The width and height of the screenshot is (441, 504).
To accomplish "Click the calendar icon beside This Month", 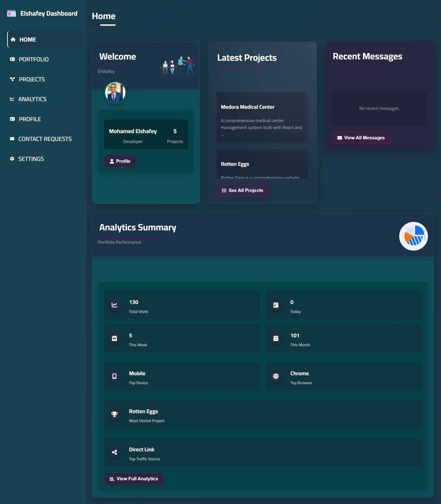I will click(276, 338).
